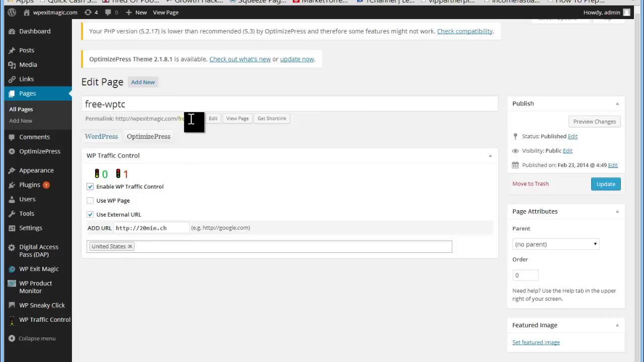This screenshot has width=644, height=362.
Task: Click the WP Sneaky Click icon
Action: pos(12,305)
